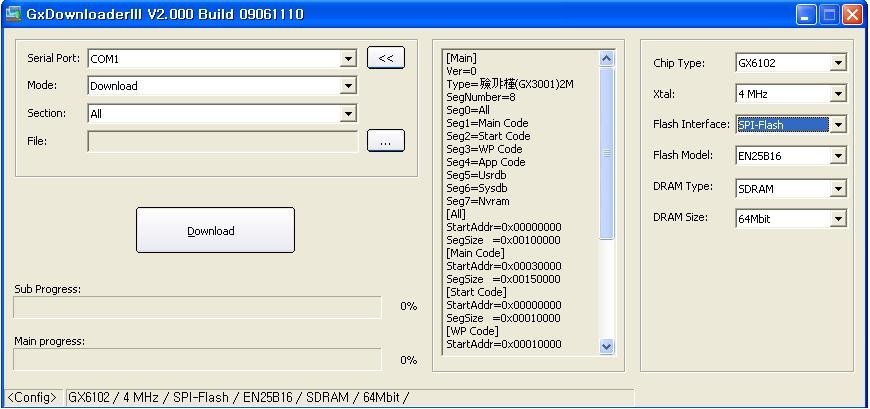Select the 'Seg0=All' line
870x409 pixels.
tap(468, 110)
